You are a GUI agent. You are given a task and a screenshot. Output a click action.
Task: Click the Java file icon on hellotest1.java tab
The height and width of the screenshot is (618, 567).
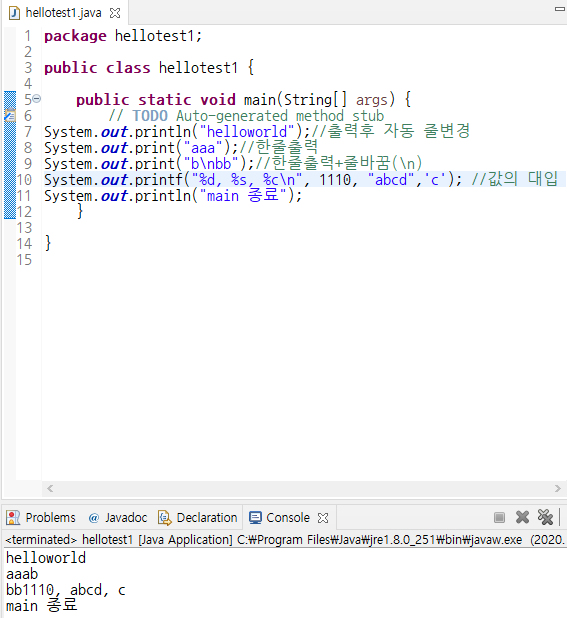(15, 13)
